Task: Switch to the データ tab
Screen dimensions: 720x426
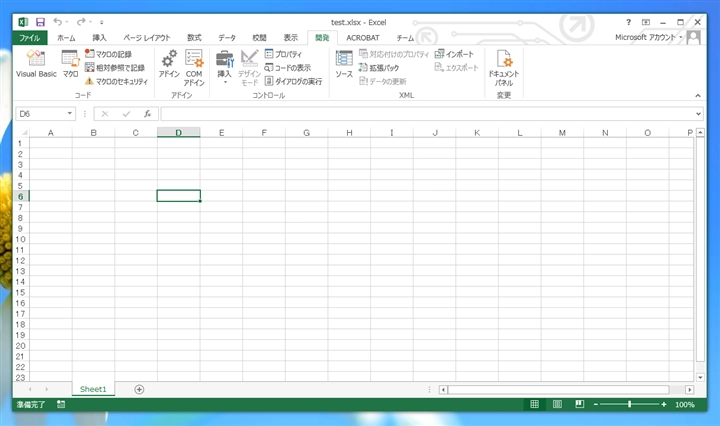Action: tap(227, 38)
